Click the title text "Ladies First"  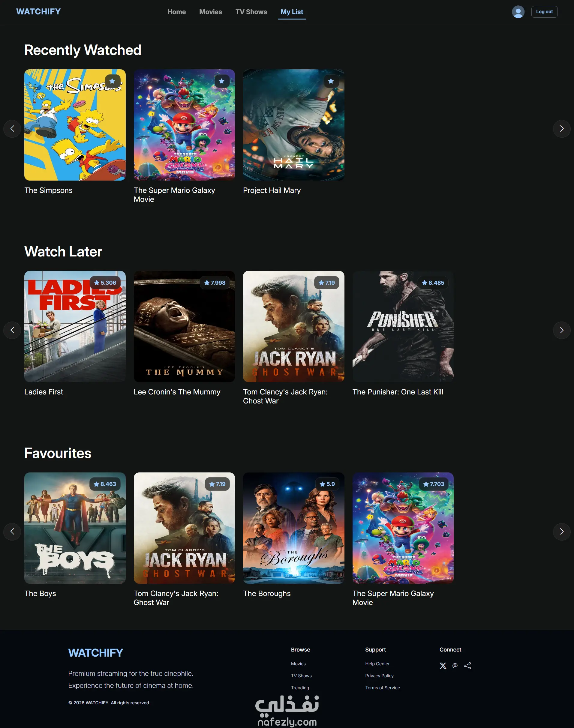coord(44,392)
